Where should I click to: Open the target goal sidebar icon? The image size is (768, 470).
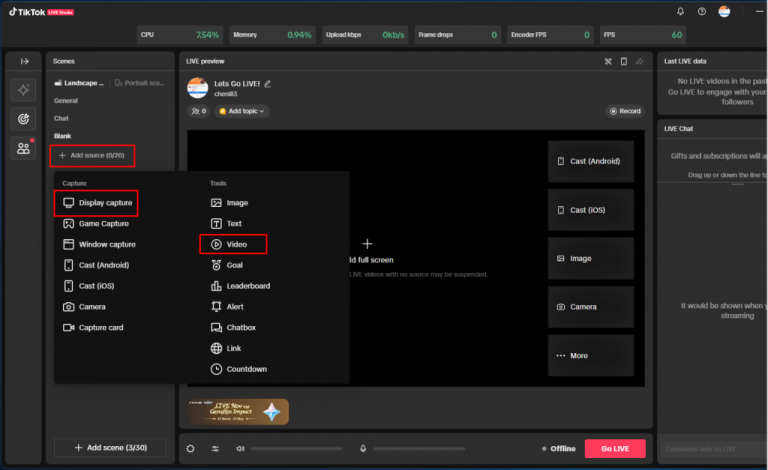(24, 119)
